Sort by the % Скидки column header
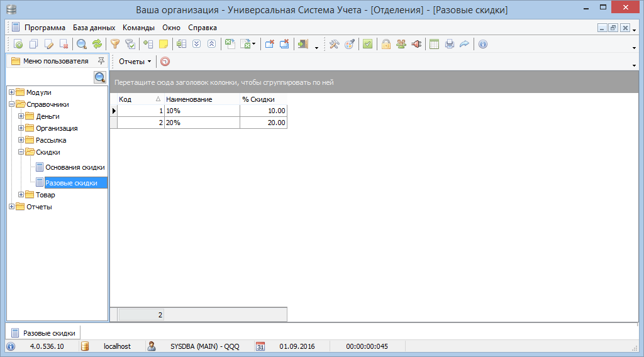The height and width of the screenshot is (357, 644). 263,99
